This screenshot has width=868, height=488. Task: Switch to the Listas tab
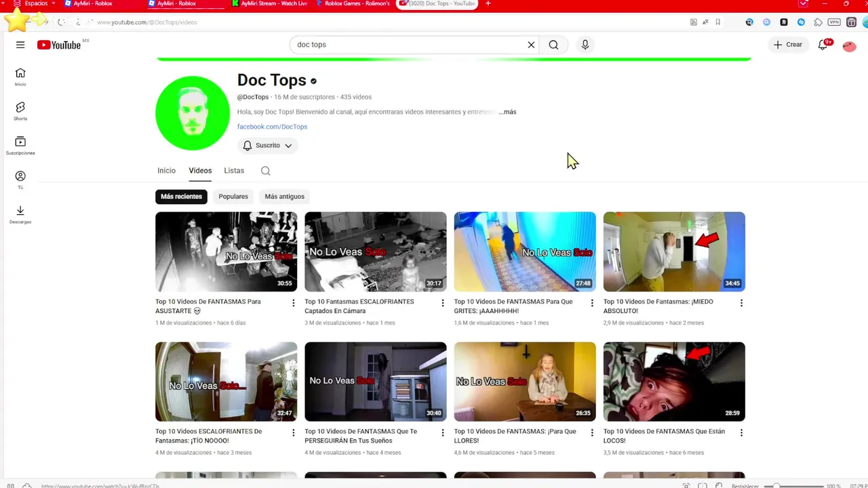point(234,171)
